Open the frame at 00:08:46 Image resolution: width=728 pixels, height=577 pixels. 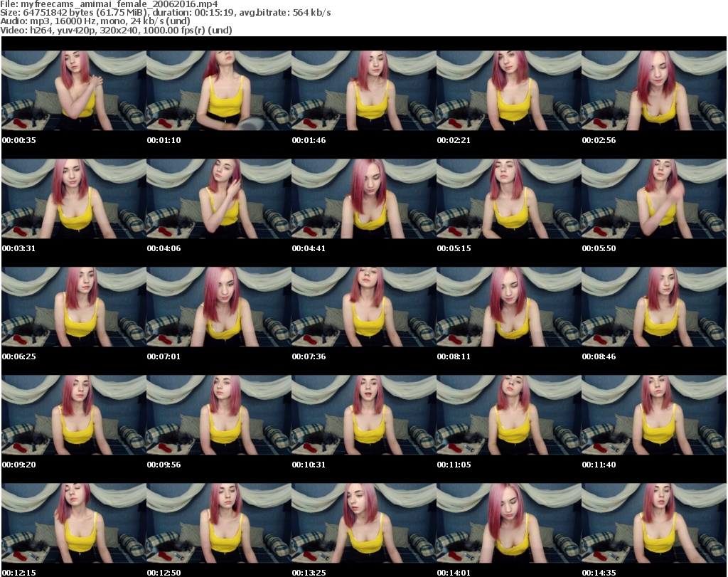tap(654, 307)
